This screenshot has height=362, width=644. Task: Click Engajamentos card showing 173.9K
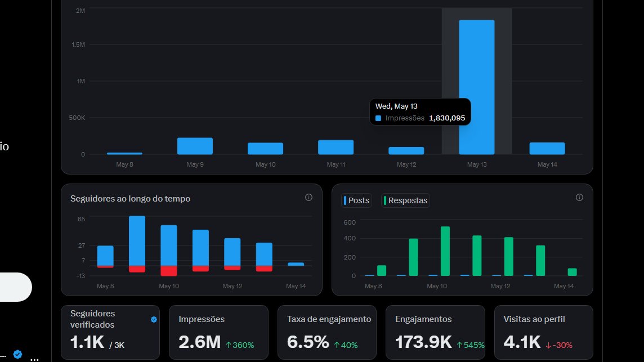point(435,332)
